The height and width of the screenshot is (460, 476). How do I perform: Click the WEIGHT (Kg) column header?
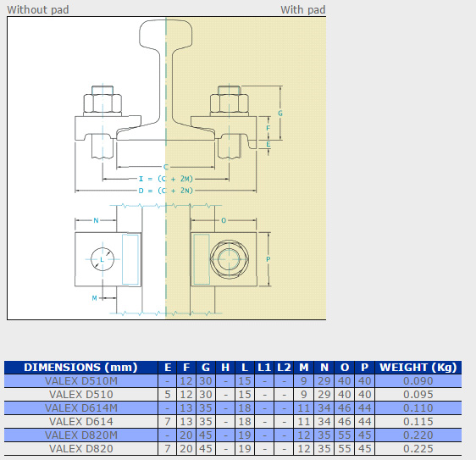418,368
